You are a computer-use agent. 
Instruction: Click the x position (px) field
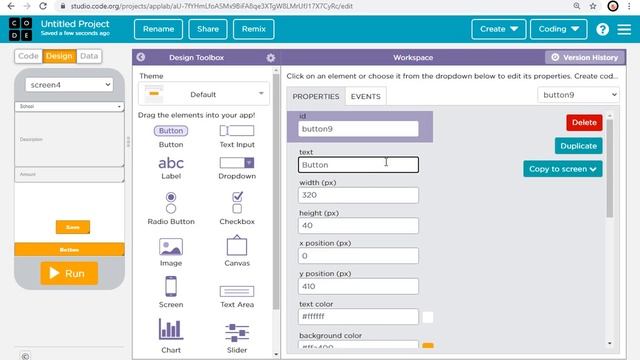click(358, 256)
